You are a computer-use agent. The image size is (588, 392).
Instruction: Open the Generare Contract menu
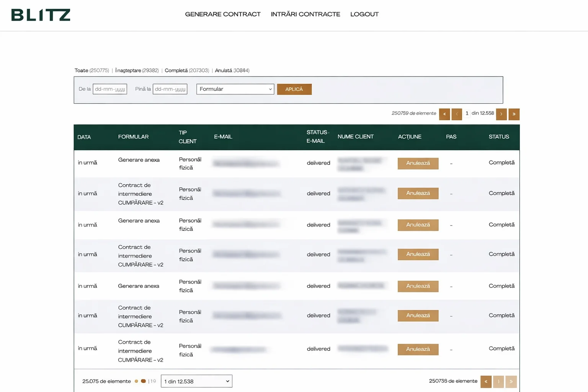(222, 14)
